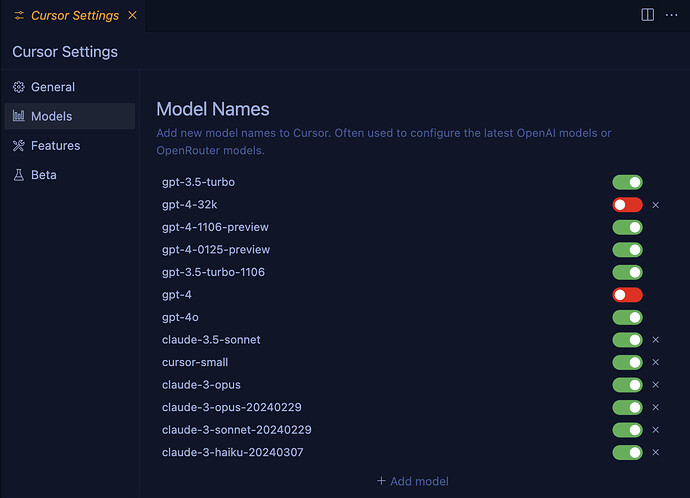The height and width of the screenshot is (498, 690).
Task: Close the Cursor Settings tab
Action: click(132, 15)
